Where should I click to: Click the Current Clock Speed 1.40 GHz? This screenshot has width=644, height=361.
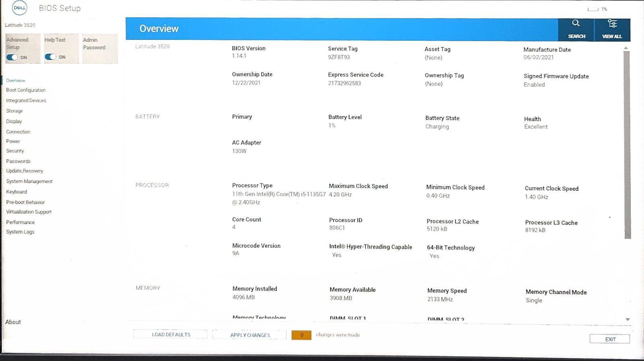[537, 197]
